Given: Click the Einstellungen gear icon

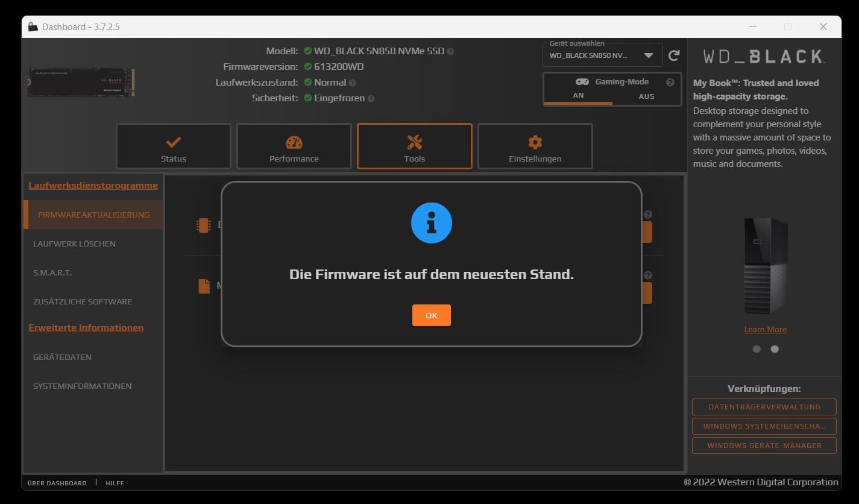Looking at the screenshot, I should point(535,142).
